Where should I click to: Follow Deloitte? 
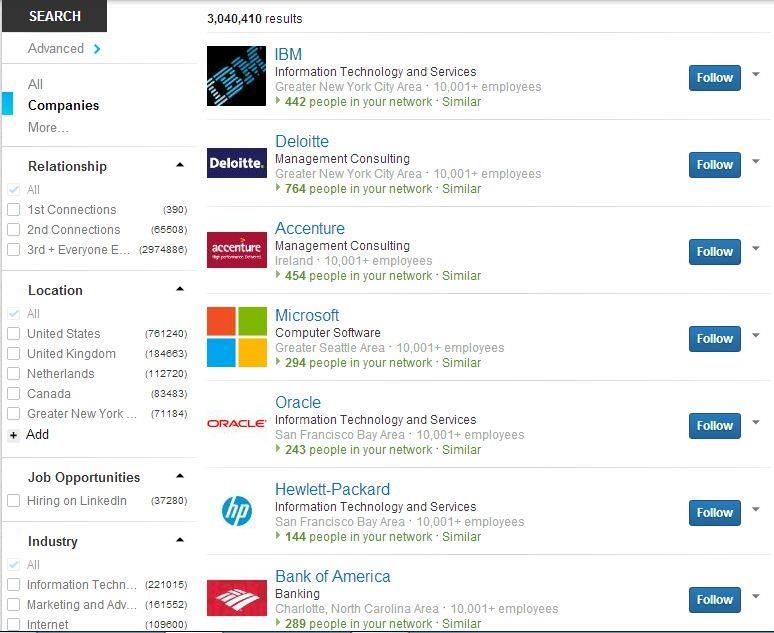714,164
